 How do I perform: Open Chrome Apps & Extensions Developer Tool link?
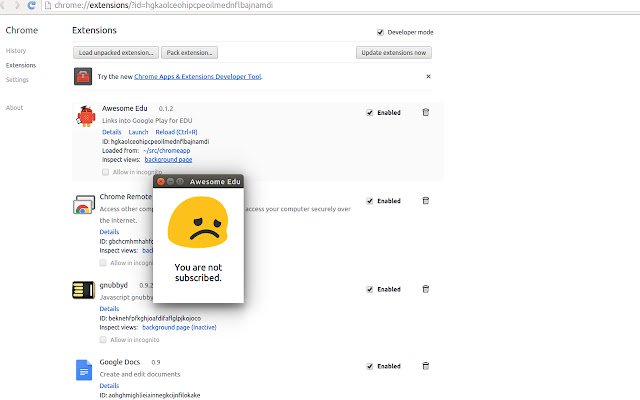(198, 76)
